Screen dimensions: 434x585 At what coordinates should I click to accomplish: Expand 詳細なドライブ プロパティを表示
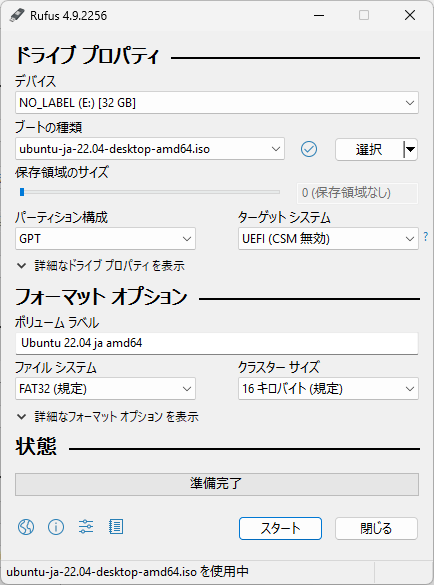[101, 266]
